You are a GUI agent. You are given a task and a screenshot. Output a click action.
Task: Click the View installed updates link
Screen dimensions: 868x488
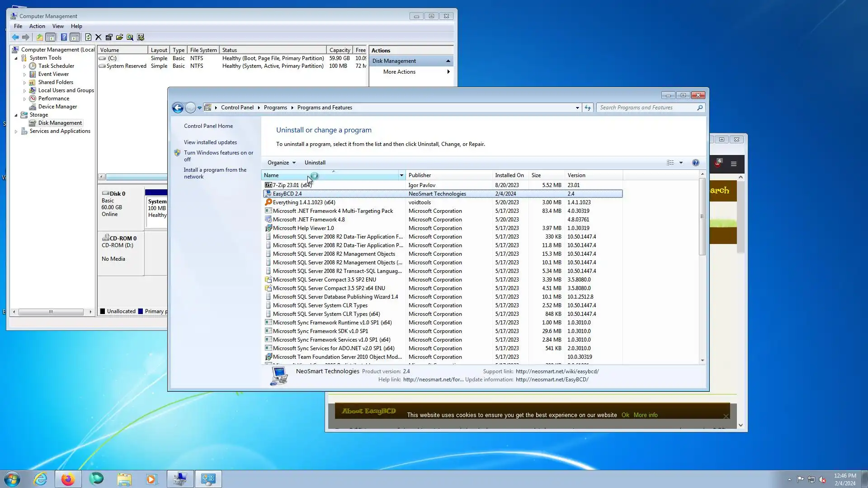point(210,142)
